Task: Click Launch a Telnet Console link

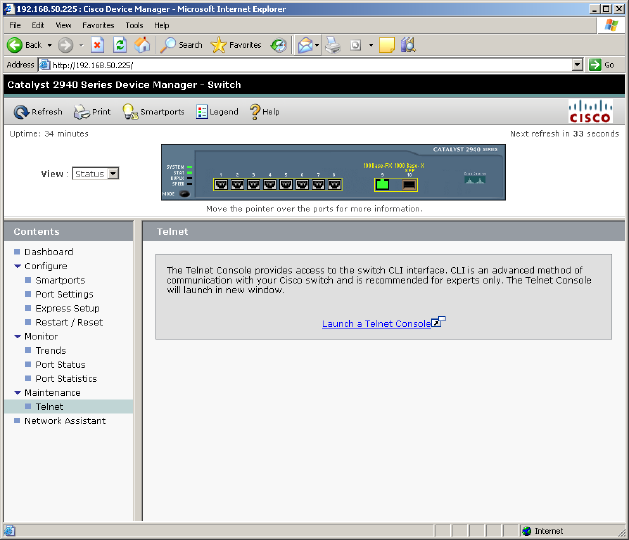Action: pyautogui.click(x=376, y=324)
